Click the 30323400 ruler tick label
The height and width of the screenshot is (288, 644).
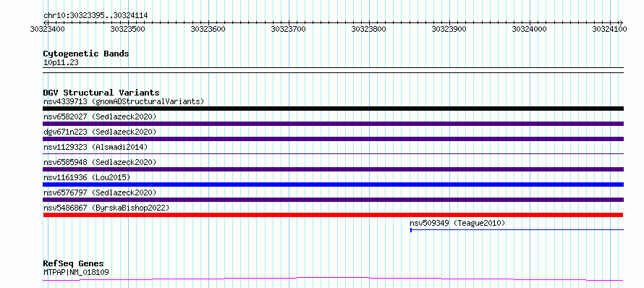[x=48, y=29]
